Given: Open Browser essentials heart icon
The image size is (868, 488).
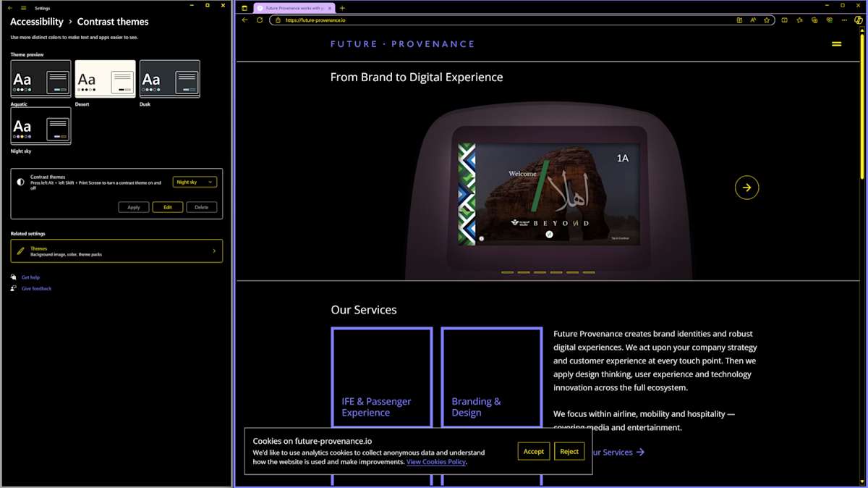Looking at the screenshot, I should pos(829,20).
